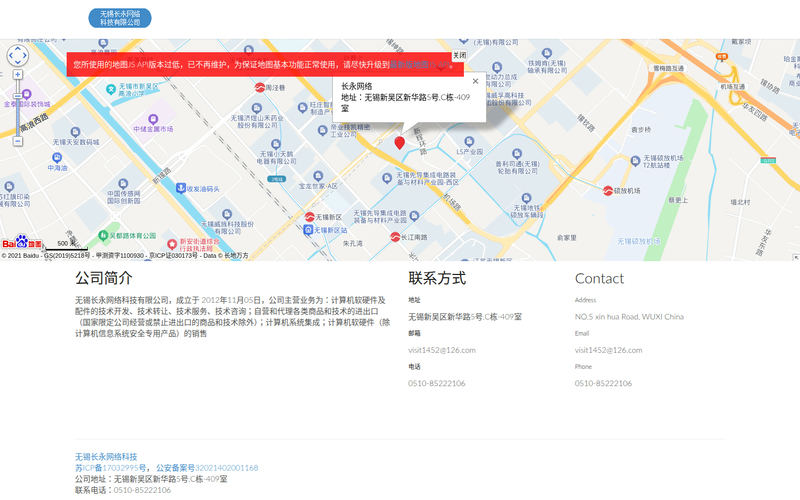The image size is (800, 500).
Task: Pan the map left with the left arrow
Action: pos(11,56)
